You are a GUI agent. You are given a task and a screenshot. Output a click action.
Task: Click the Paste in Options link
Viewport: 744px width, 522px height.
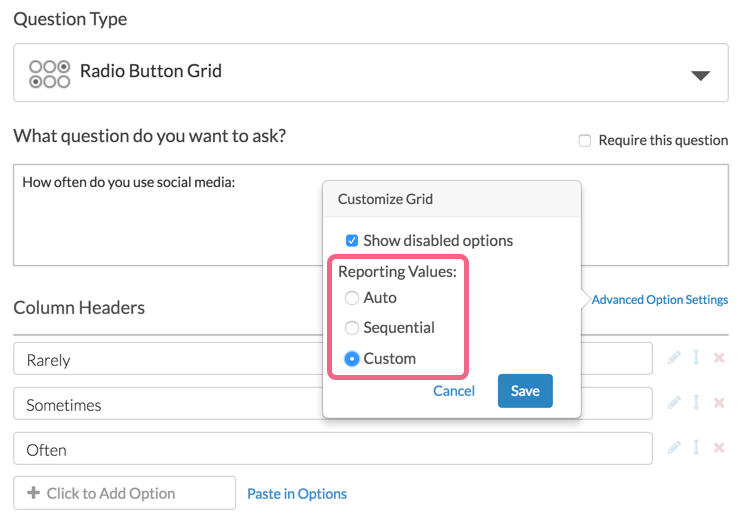pos(297,494)
